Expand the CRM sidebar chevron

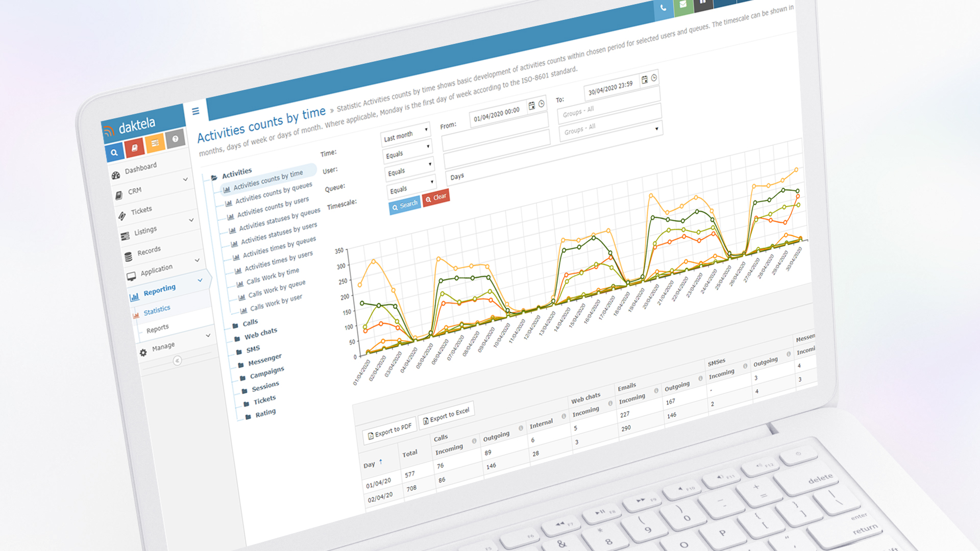(185, 179)
